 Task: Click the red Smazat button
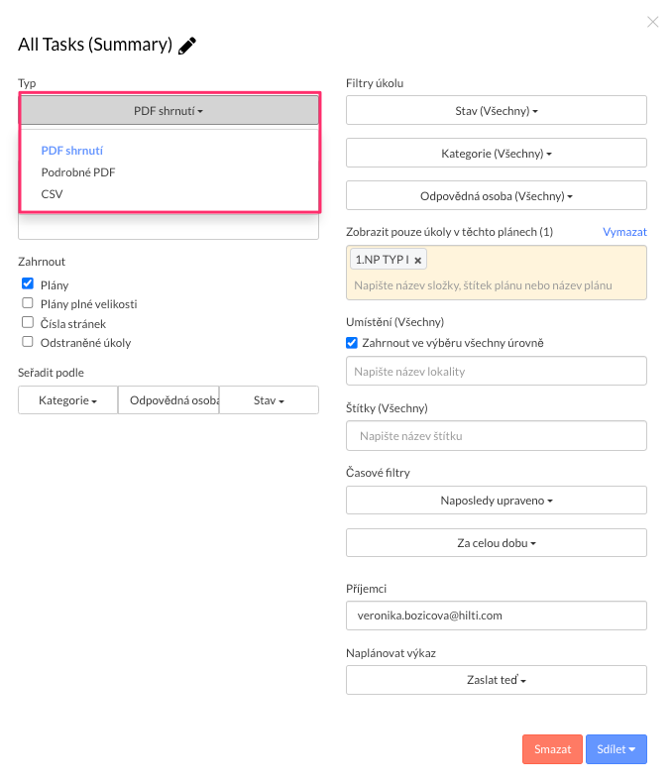[x=552, y=749]
